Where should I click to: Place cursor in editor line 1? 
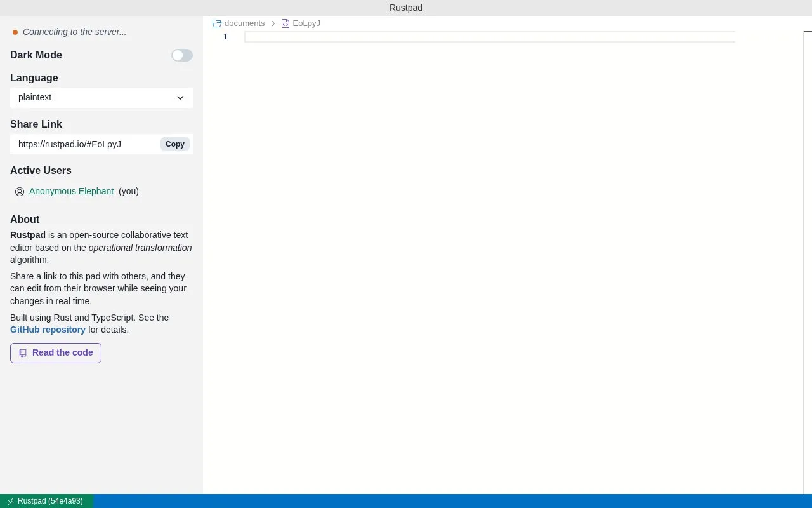490,37
